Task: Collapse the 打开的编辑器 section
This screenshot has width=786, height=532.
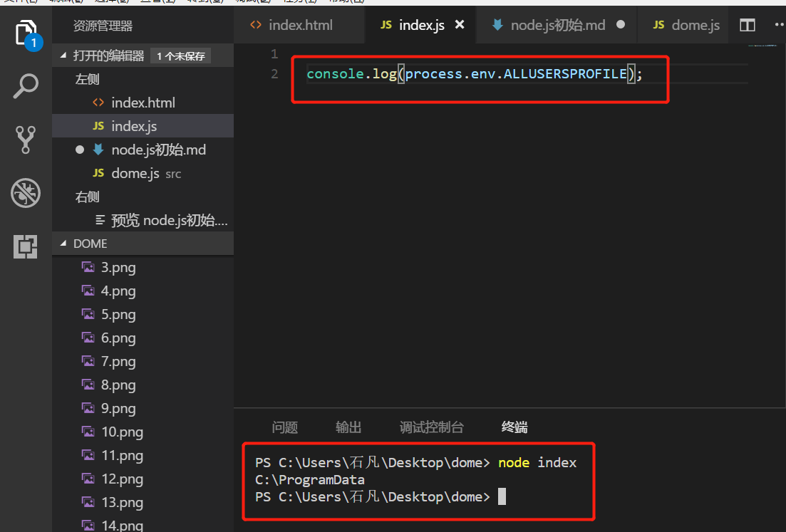Action: [64, 56]
